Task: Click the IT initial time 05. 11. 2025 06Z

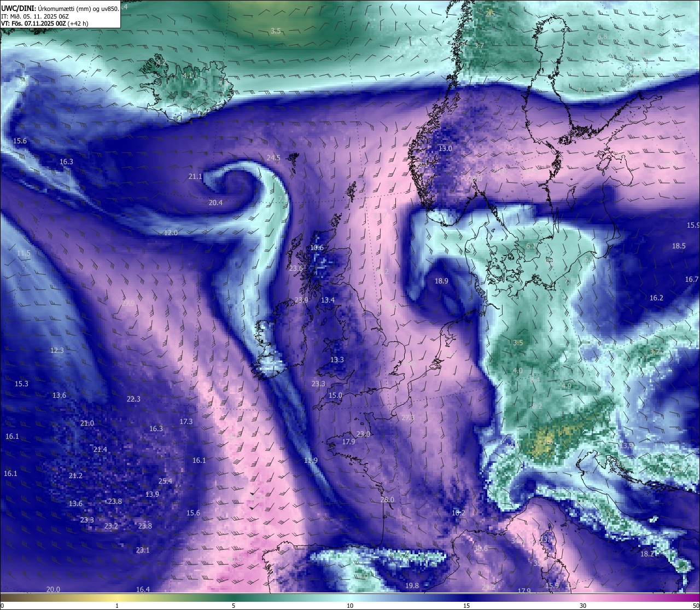Action: coord(35,16)
